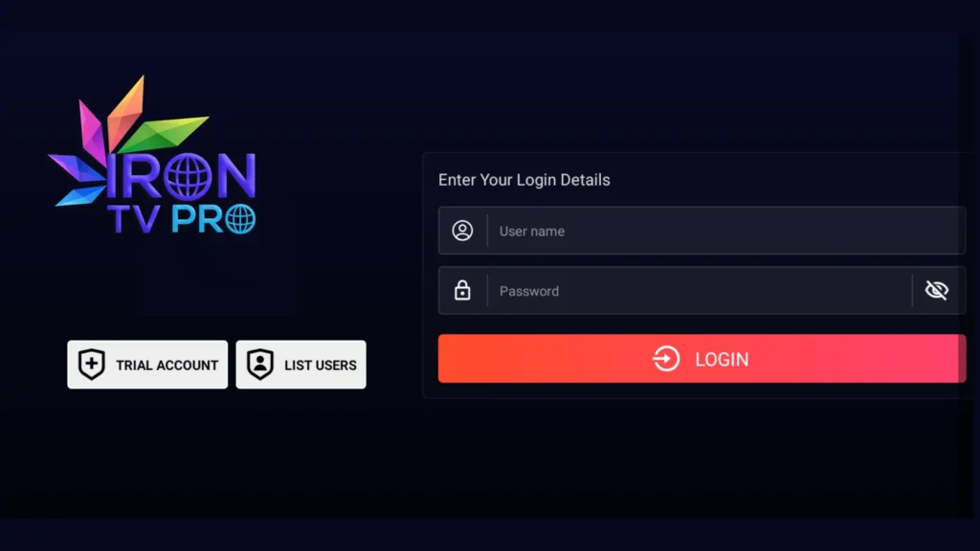This screenshot has width=980, height=551.
Task: Focus the Password input field
Action: (702, 291)
